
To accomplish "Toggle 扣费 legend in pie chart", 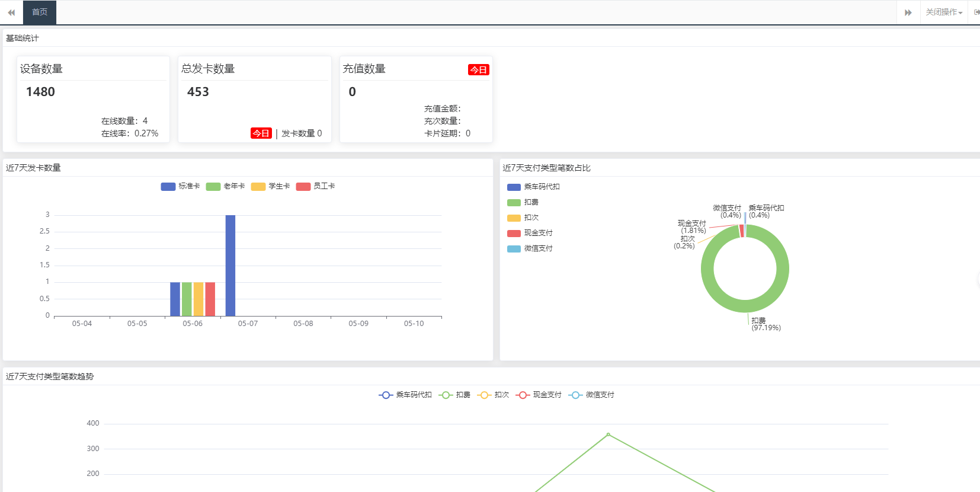I will [x=523, y=202].
